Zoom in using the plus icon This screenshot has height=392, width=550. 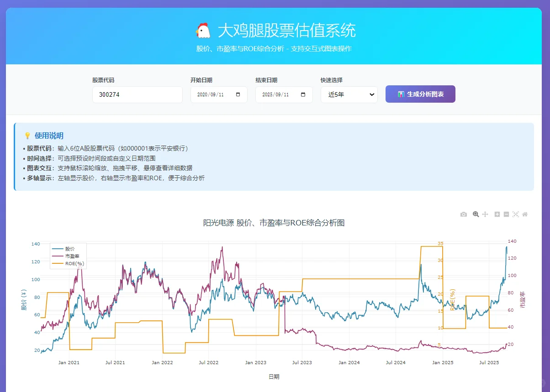(497, 214)
